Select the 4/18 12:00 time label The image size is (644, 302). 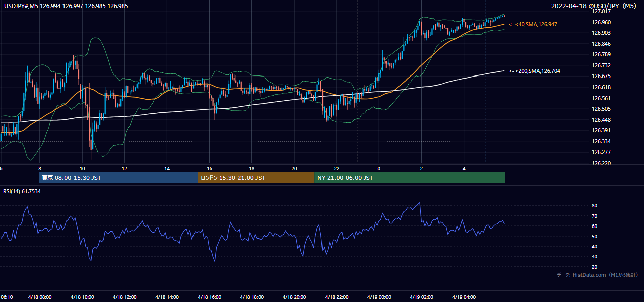pos(124,297)
